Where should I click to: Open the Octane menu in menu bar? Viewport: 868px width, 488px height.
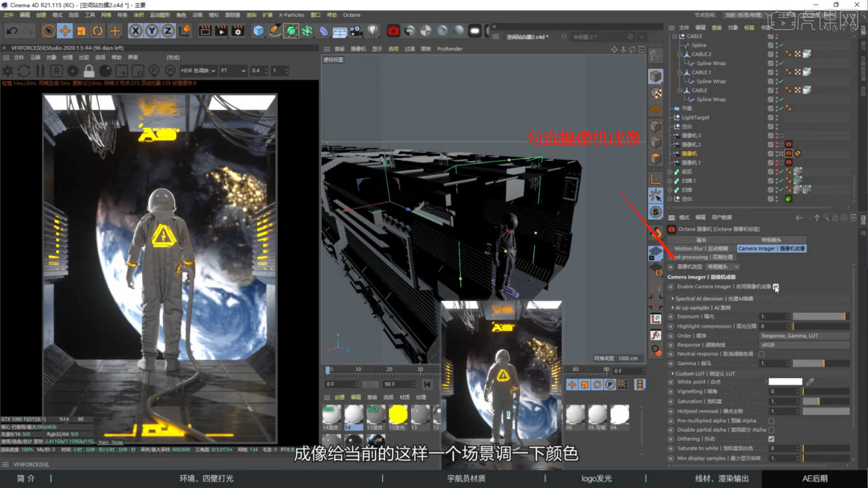pos(351,15)
